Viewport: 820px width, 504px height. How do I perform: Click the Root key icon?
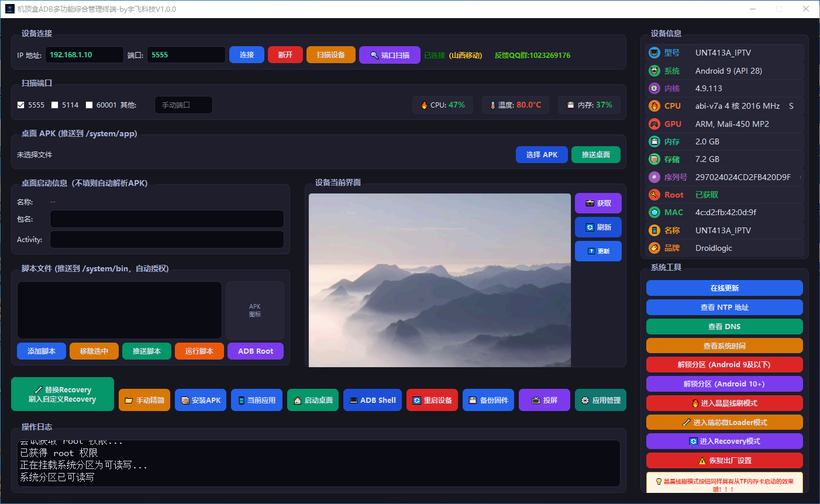(x=654, y=195)
